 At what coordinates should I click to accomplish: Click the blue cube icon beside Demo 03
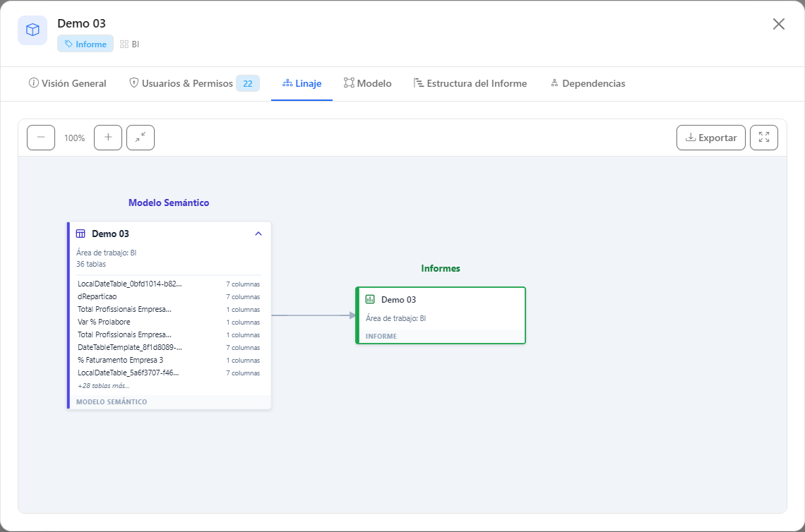33,30
